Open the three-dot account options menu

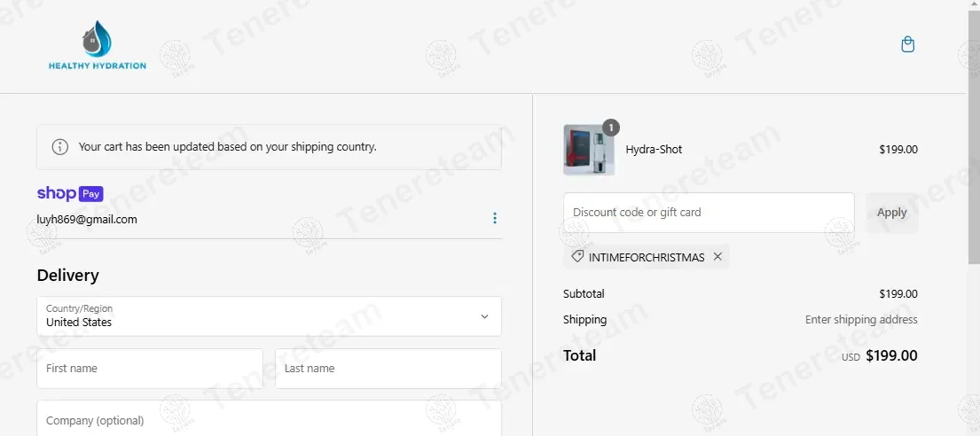[x=495, y=219]
